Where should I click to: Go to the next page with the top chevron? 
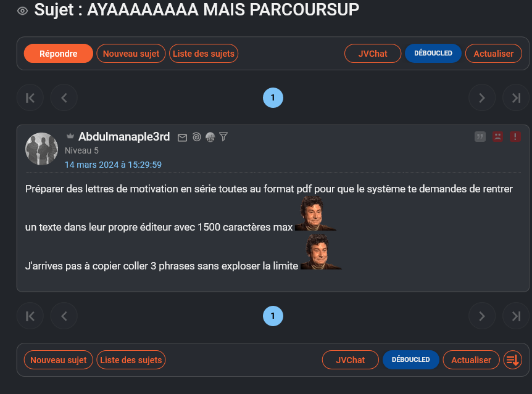[x=481, y=97]
